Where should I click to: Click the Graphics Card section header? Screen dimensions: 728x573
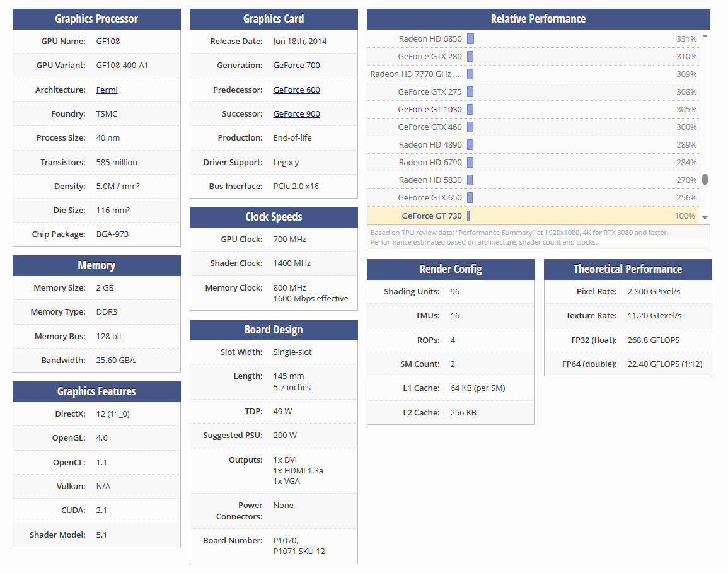point(274,19)
